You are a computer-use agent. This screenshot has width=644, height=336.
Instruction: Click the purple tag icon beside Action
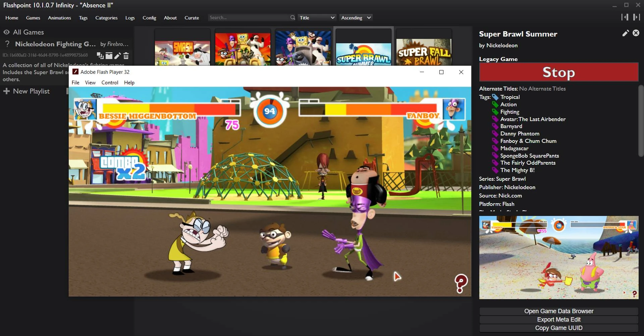[495, 104]
